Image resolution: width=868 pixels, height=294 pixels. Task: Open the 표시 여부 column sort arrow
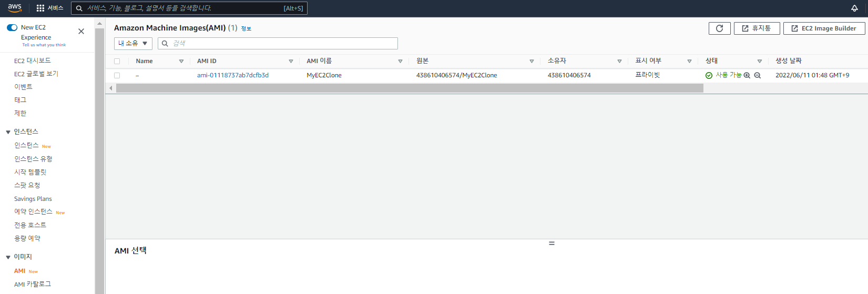coord(689,62)
